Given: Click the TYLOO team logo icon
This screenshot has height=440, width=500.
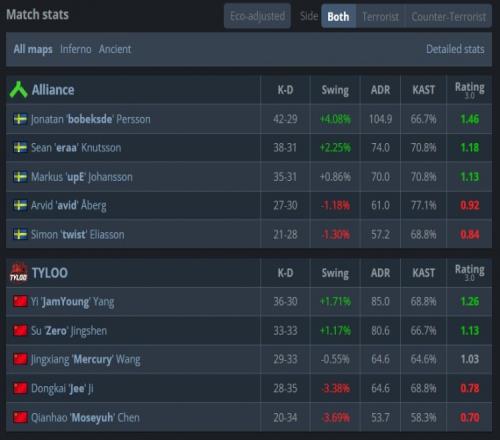Looking at the screenshot, I should point(18,273).
